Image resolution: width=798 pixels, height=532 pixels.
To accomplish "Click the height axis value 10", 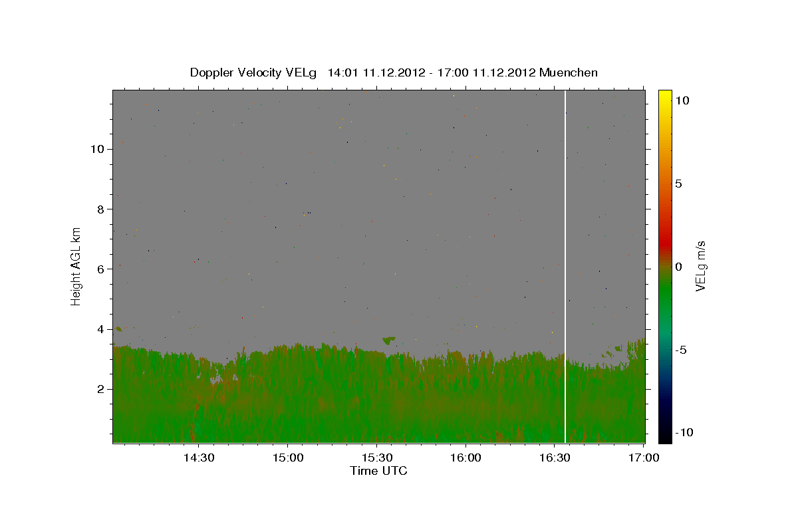I will 99,149.
